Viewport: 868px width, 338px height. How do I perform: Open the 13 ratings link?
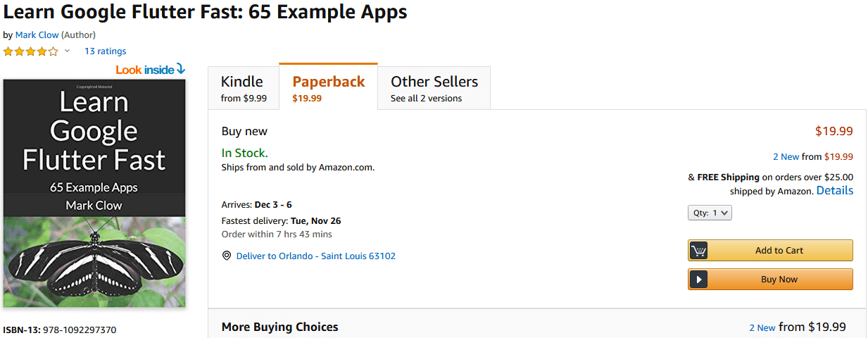click(105, 51)
